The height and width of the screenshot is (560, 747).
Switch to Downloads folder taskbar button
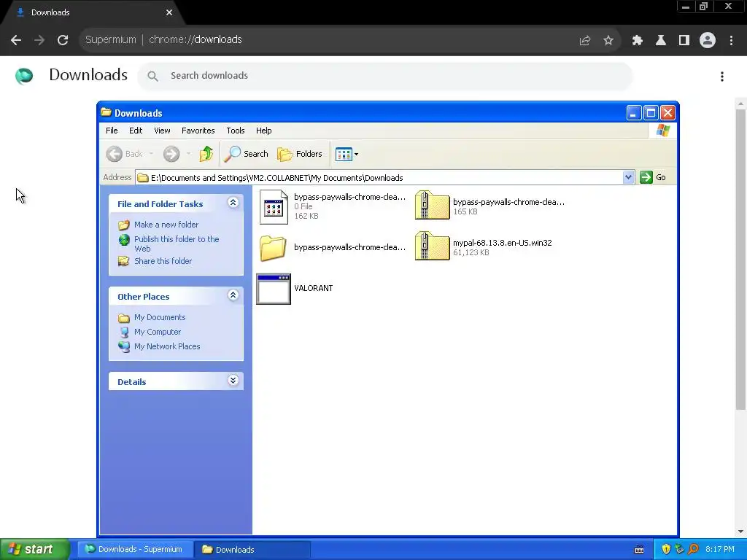coord(252,550)
